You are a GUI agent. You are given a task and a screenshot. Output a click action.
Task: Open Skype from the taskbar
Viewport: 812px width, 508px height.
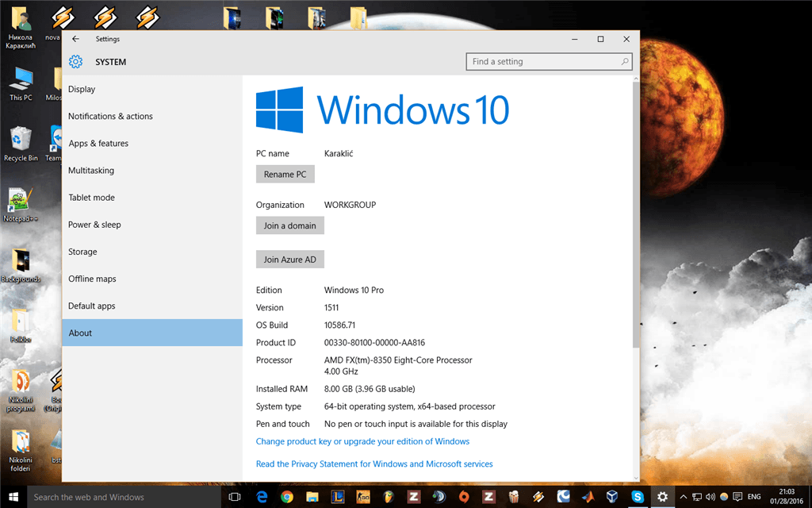638,497
